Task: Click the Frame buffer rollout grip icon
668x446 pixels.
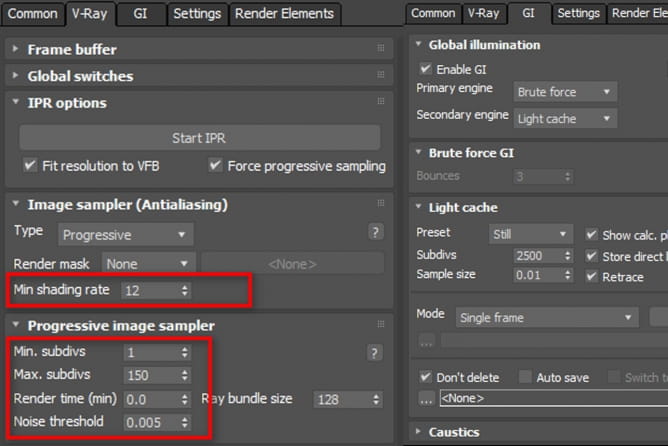Action: pos(381,49)
